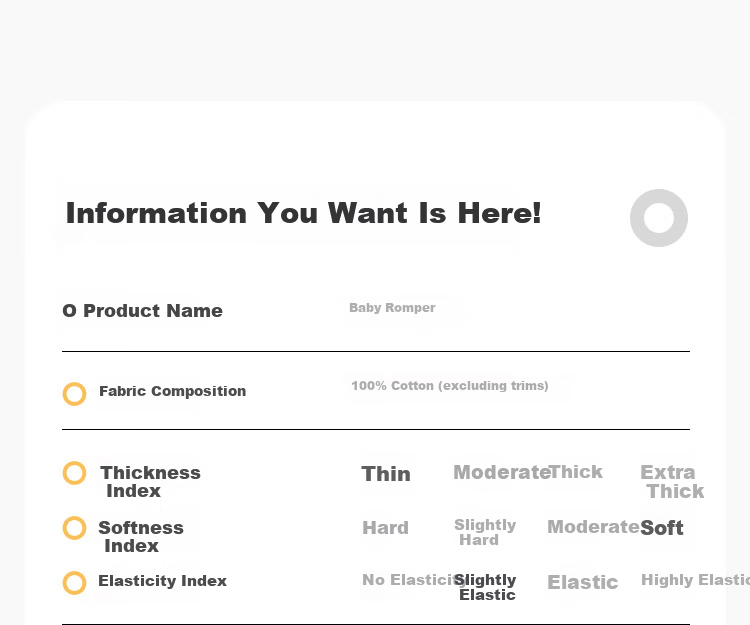Click the orange circle next to Fabric Composition

(x=75, y=394)
